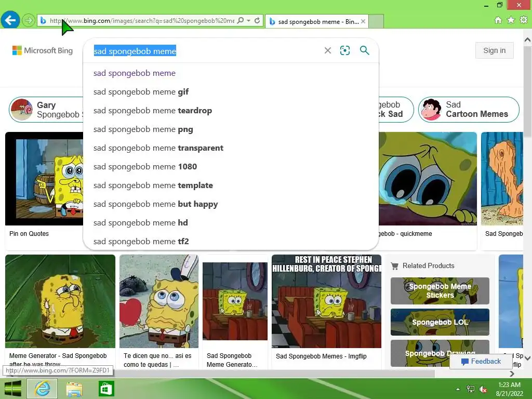This screenshot has width=532, height=399.
Task: Open the Windows Store taskbar icon
Action: [106, 389]
